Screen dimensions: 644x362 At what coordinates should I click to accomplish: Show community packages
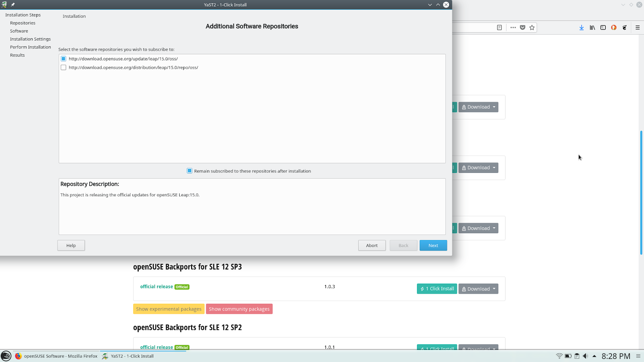(x=239, y=309)
